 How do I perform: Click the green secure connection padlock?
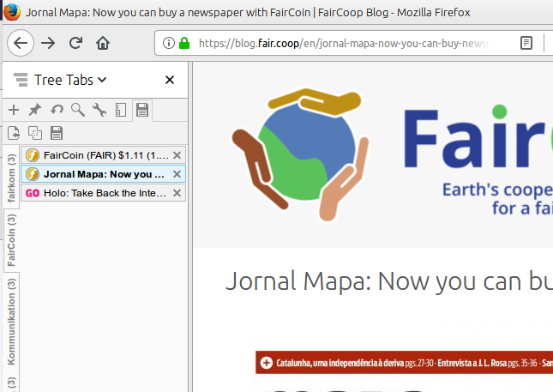[x=184, y=43]
